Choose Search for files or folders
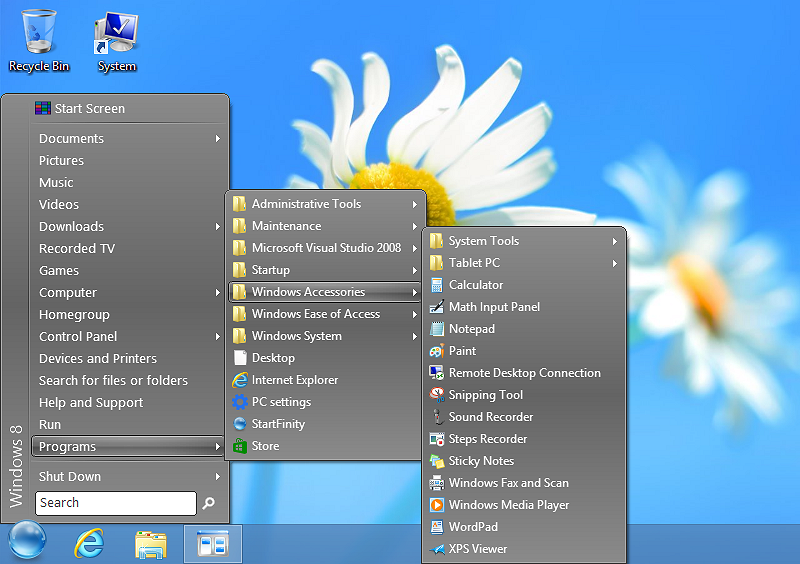The height and width of the screenshot is (564, 800). pos(128,380)
